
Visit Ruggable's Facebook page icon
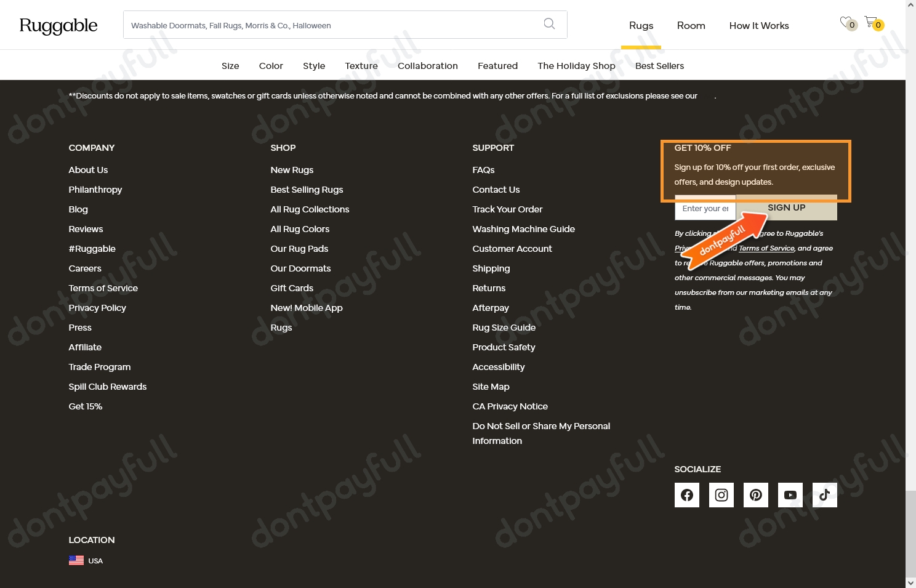pyautogui.click(x=686, y=495)
